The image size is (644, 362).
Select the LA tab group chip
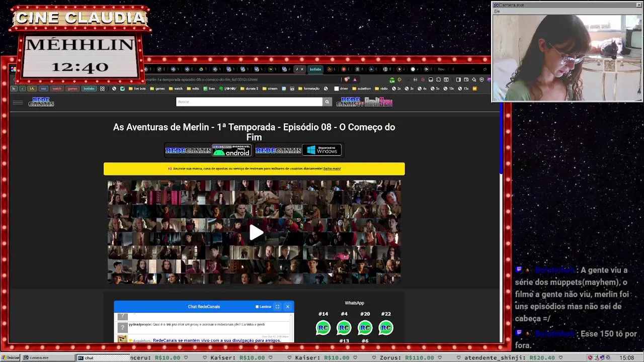point(32,88)
